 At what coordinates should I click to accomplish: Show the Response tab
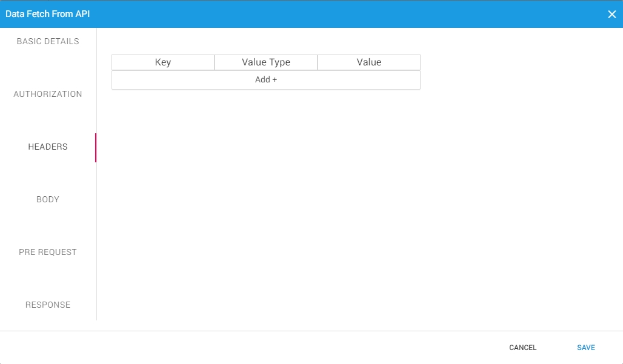click(48, 305)
